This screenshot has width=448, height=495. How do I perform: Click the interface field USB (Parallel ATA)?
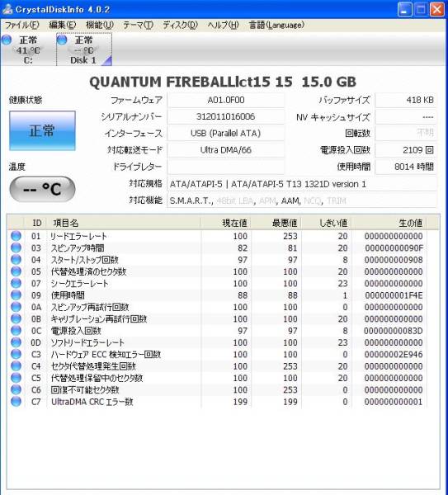coord(226,133)
